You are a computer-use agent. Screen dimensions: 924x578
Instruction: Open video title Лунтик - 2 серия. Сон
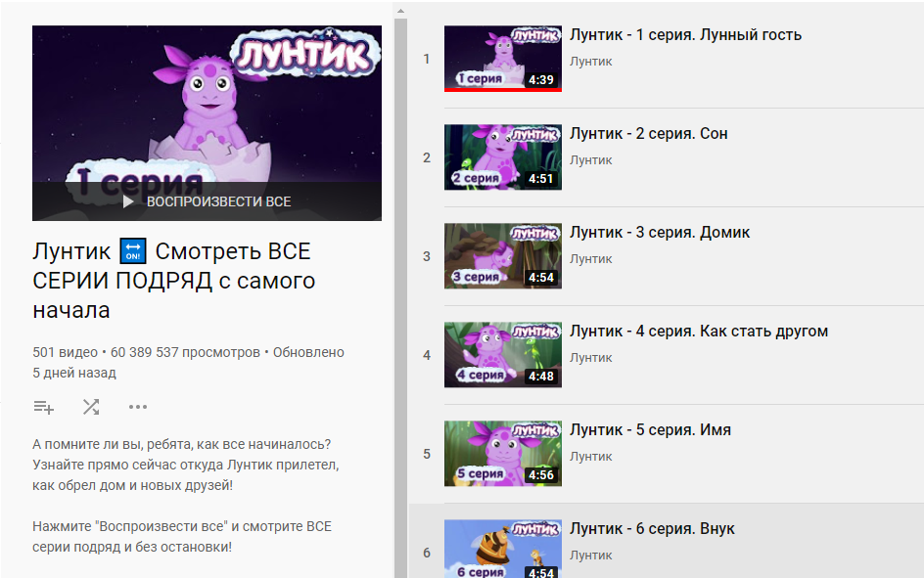pyautogui.click(x=648, y=134)
